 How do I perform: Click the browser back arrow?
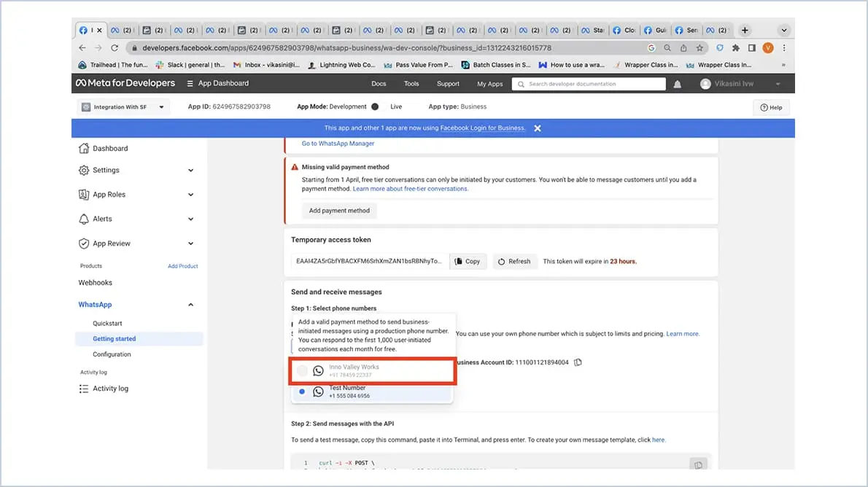[82, 48]
